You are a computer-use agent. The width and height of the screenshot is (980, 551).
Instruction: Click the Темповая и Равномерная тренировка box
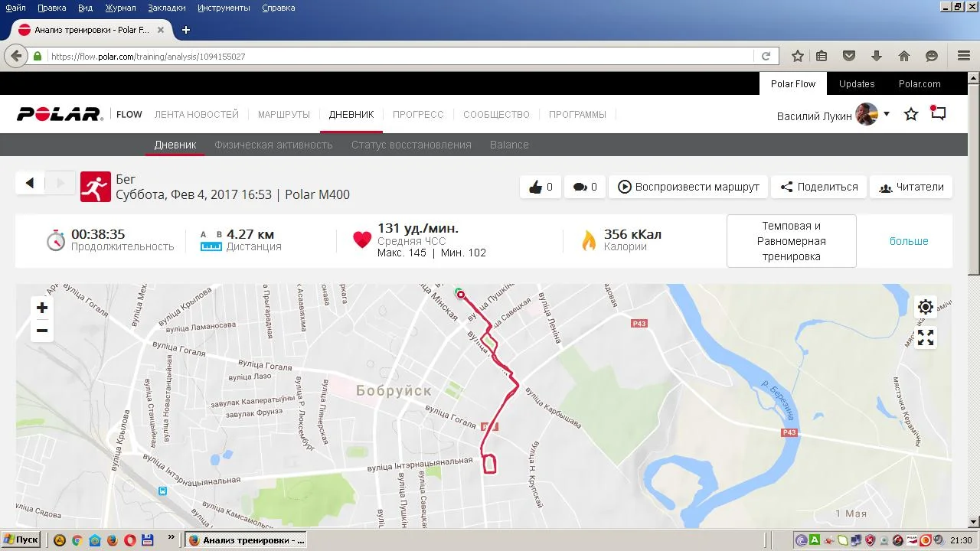point(791,241)
